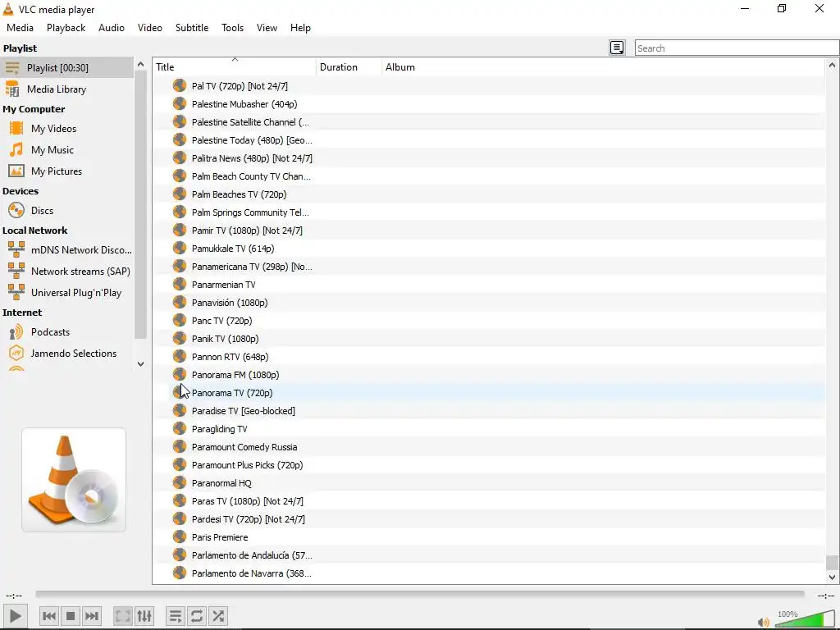Click the Play button
Viewport: 840px width, 630px height.
click(x=16, y=616)
